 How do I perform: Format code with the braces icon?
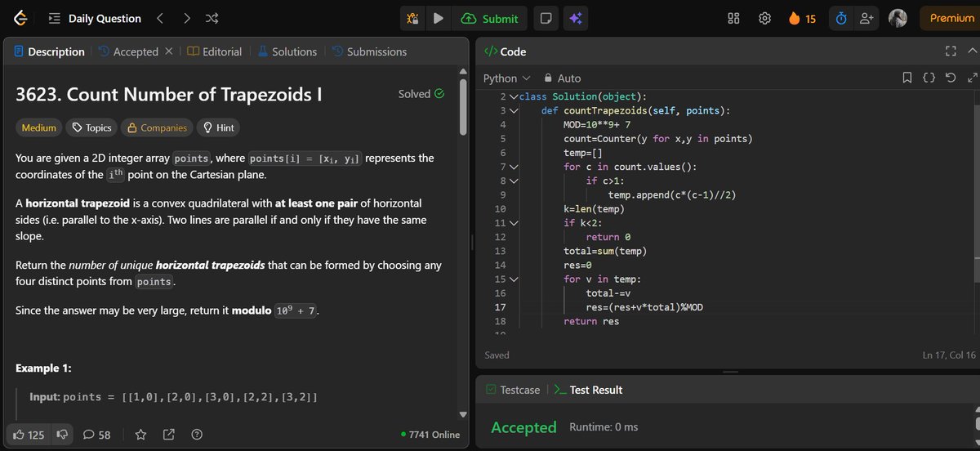[x=929, y=78]
